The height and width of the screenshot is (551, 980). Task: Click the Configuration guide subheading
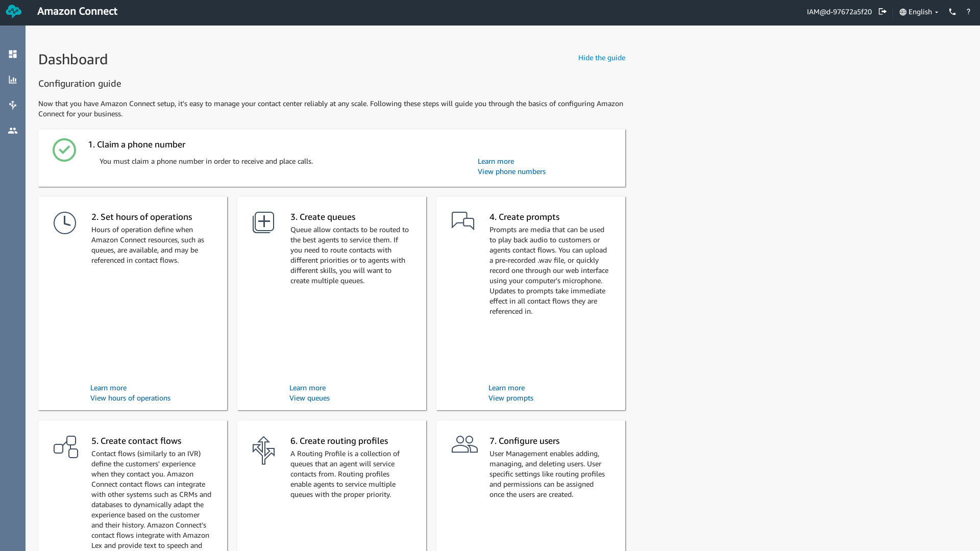click(80, 84)
